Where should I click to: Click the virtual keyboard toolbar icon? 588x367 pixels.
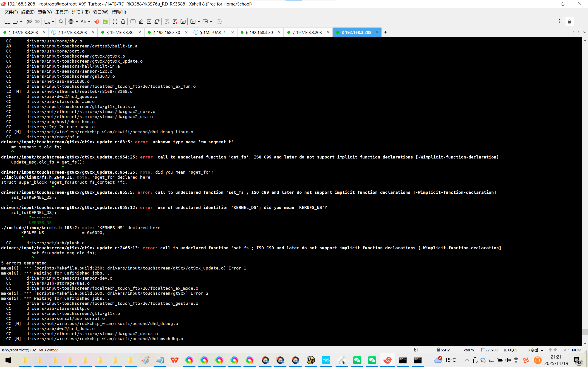pyautogui.click(x=133, y=22)
